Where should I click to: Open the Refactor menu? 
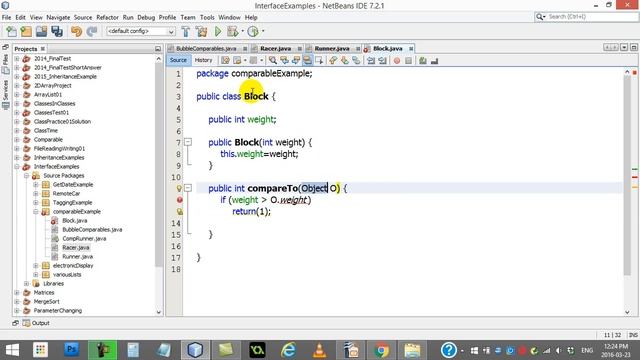click(x=107, y=18)
